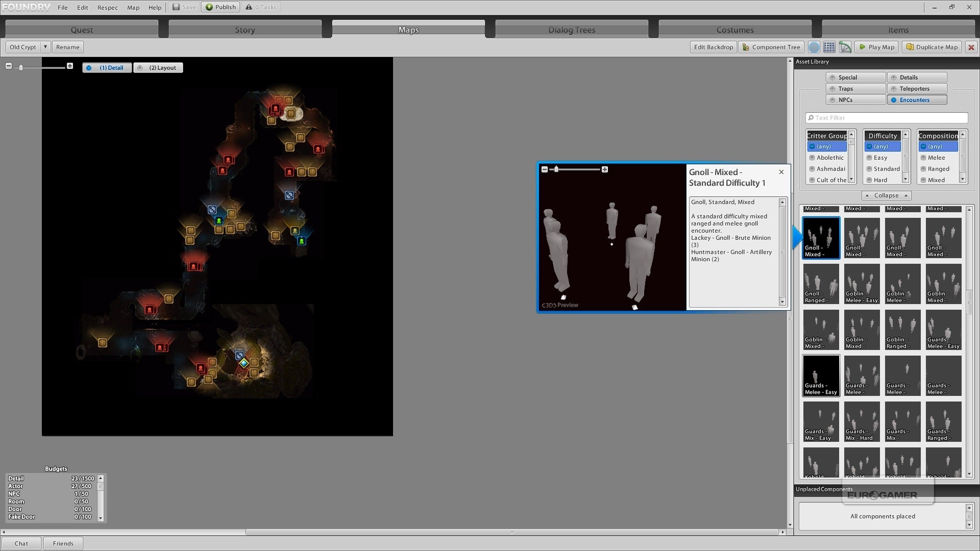Switch to the Costumes tab

[735, 30]
